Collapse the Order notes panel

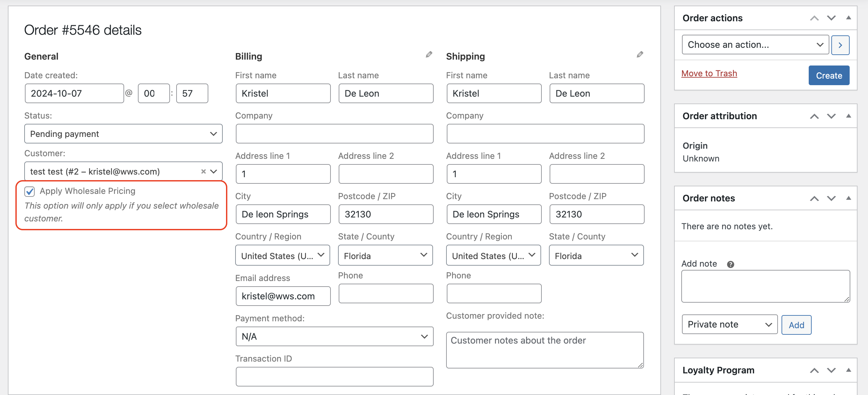coord(848,198)
